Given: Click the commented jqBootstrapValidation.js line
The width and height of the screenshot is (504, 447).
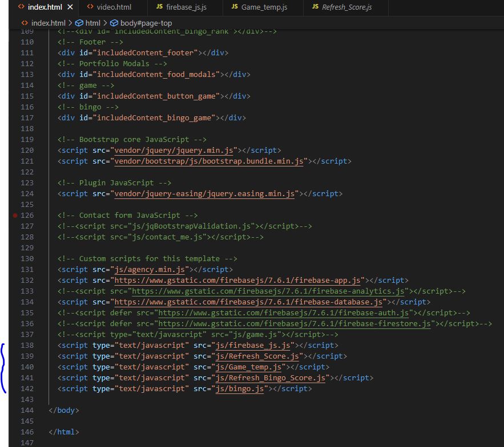Looking at the screenshot, I should 185,226.
